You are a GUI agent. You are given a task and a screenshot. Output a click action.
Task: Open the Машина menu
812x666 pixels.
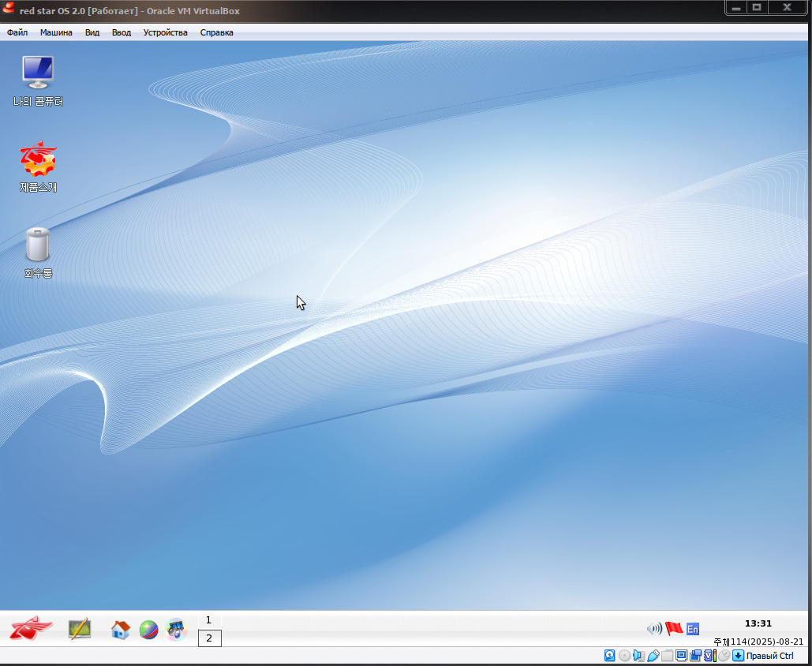pyautogui.click(x=56, y=32)
